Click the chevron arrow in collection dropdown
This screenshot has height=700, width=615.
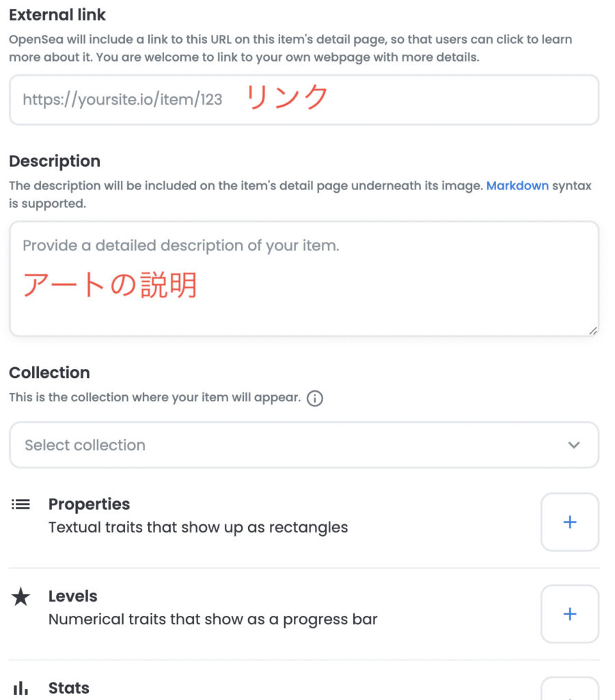574,445
